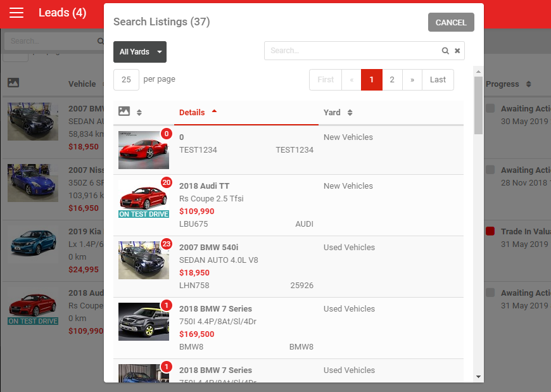Select the 2007 BMW 540i thumbnail in modal
Viewport: 551px width, 392px height.
144,260
